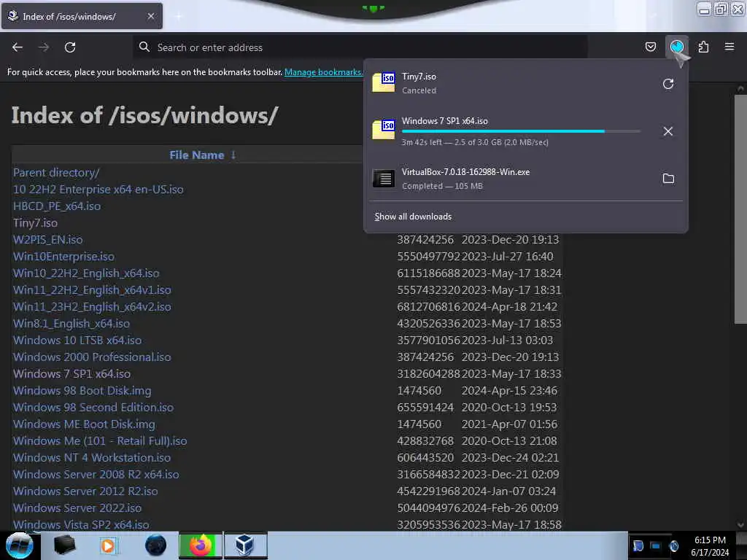Focus the Search or enter address field
The width and height of the screenshot is (747, 560).
pos(360,47)
